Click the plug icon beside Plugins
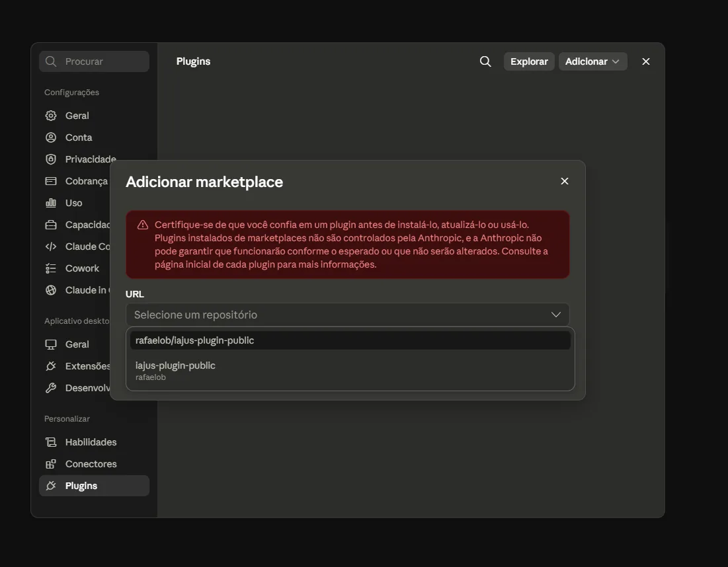This screenshot has height=567, width=728. (x=51, y=486)
